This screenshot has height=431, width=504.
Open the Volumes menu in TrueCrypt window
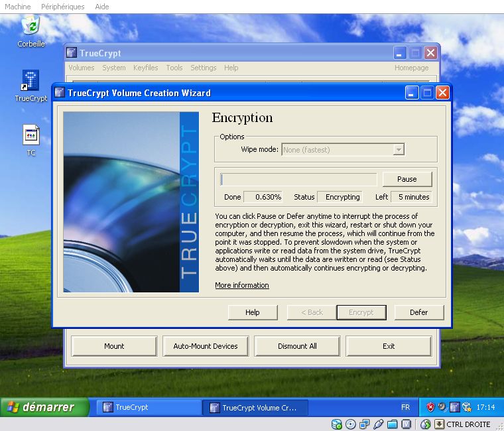pos(82,68)
